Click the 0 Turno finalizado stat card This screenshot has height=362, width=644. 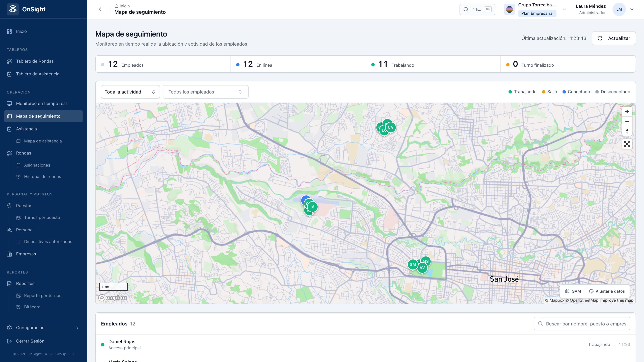click(568, 64)
